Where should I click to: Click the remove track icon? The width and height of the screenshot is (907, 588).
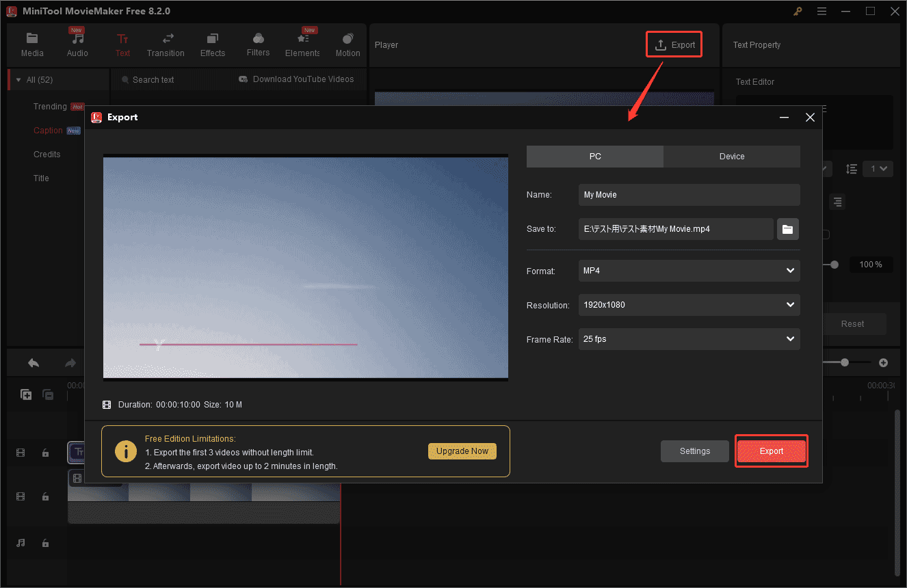pos(48,395)
